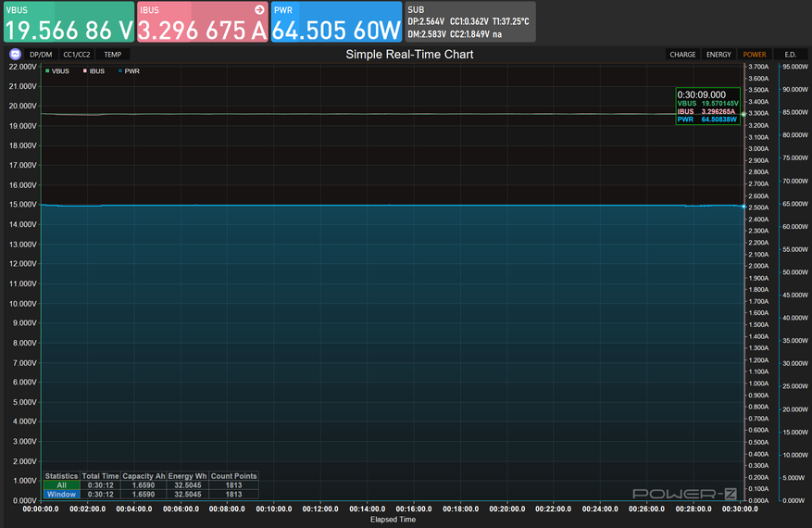Click the Energy Wh column header
This screenshot has height=528, width=812.
tap(187, 476)
